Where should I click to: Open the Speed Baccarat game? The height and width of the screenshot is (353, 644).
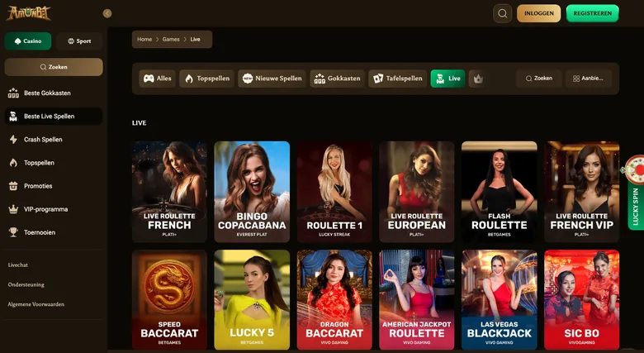pos(169,300)
